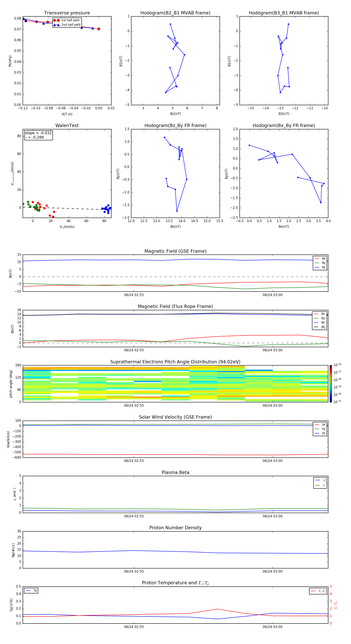Image resolution: width=351 pixels, height=644 pixels.
Task: Click the "Magnetic Field (Flux Rope Frame)" title
Action: [x=175, y=307]
